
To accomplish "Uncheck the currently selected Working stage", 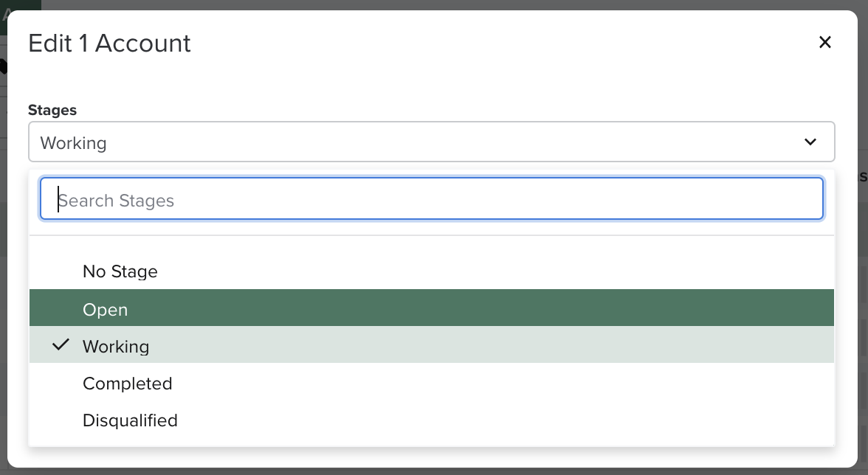I will click(116, 346).
